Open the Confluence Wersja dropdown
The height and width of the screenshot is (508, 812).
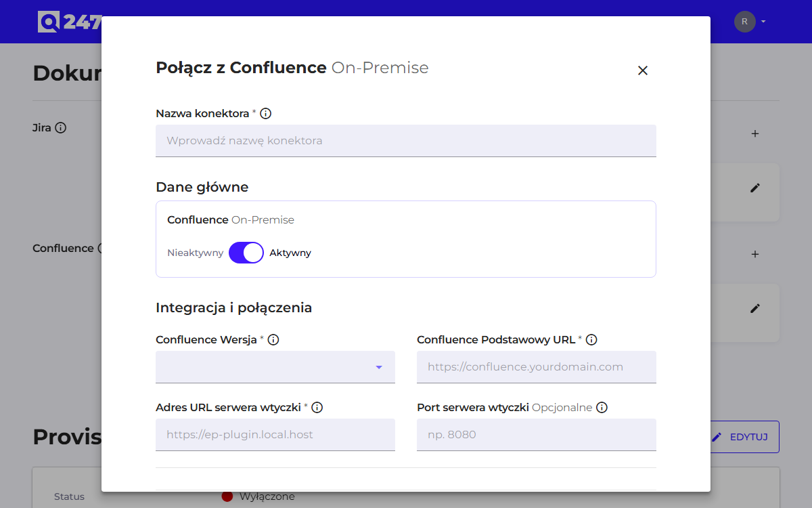[x=275, y=367]
